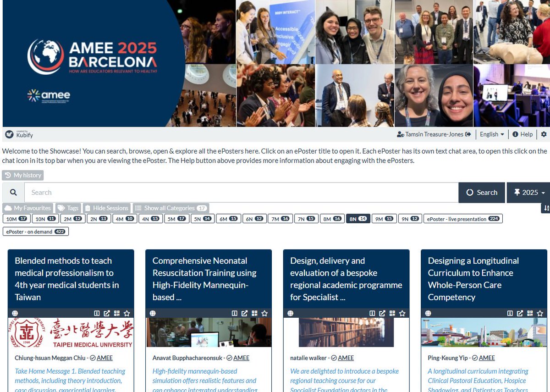
Task: Filter by ePoster - on demand
Action: coord(36,232)
